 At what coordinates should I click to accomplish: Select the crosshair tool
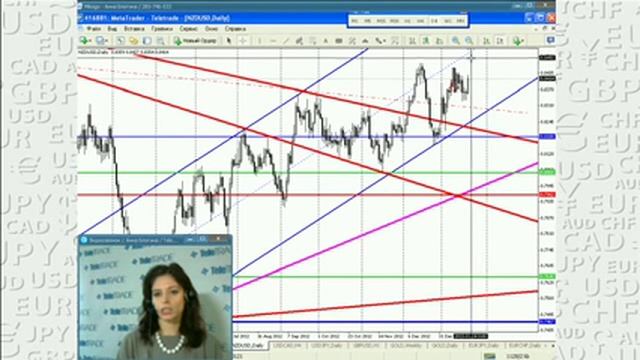(x=242, y=40)
